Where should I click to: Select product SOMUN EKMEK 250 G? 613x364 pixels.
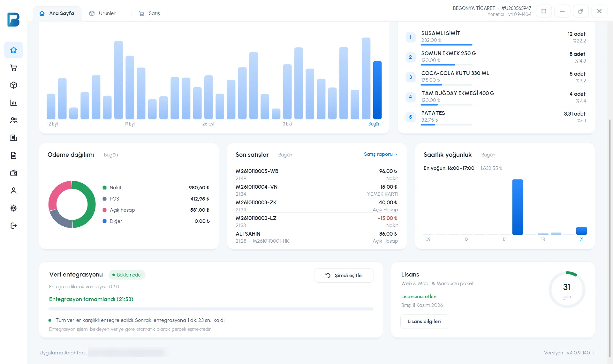tap(496, 57)
